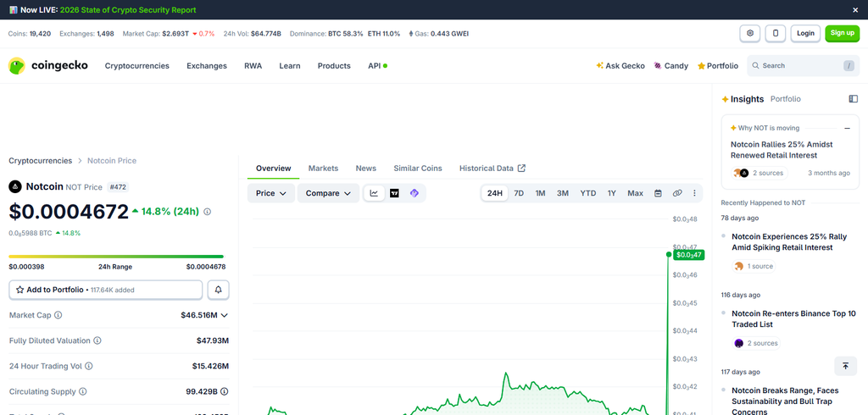Select line chart view icon
The height and width of the screenshot is (415, 868).
tap(374, 193)
